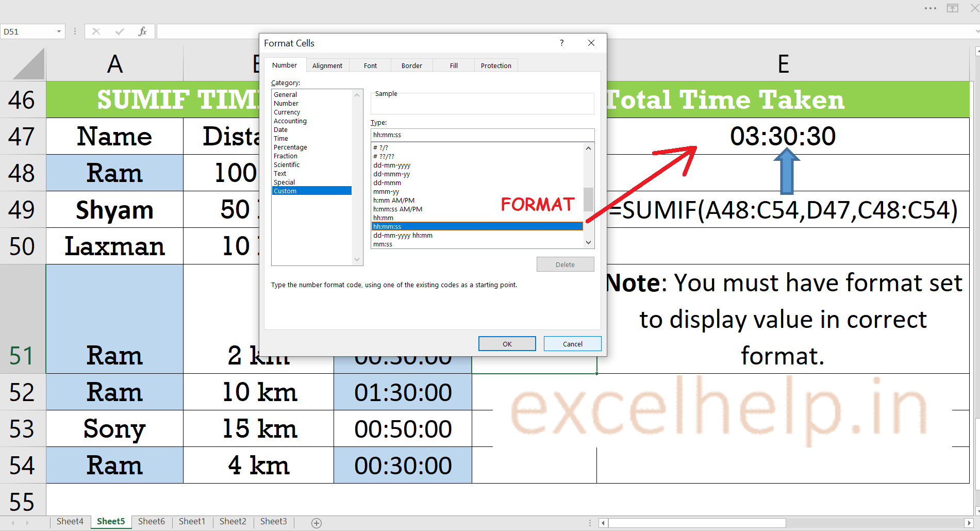This screenshot has height=531, width=980.
Task: Open the Sheet2 worksheet tab
Action: coord(232,521)
